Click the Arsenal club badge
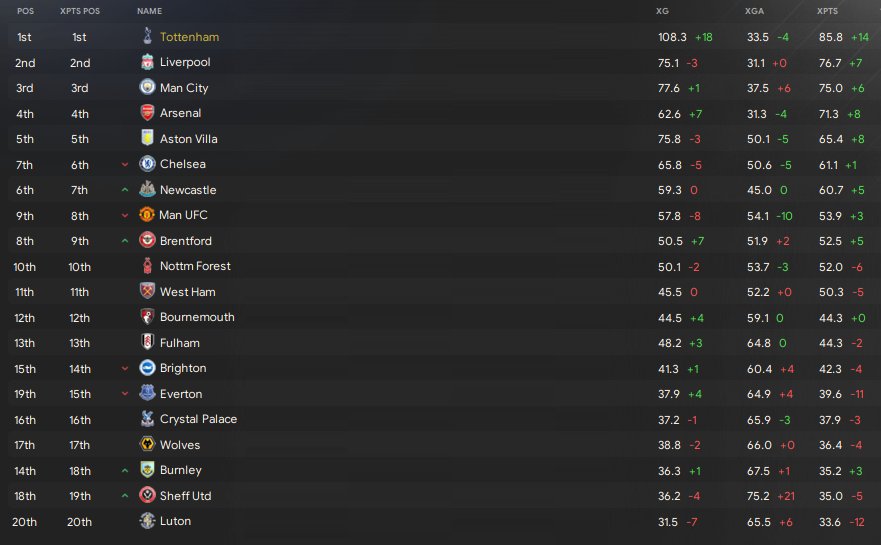 [x=147, y=113]
